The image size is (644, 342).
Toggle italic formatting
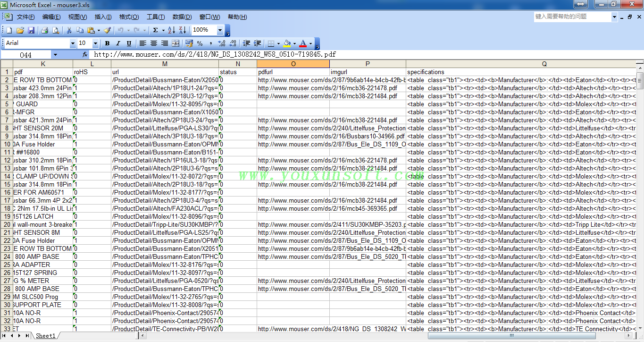point(118,43)
